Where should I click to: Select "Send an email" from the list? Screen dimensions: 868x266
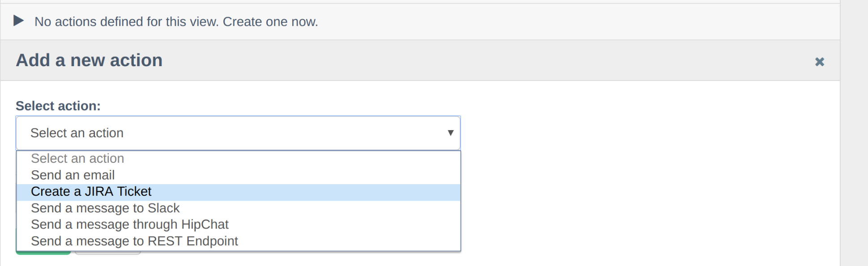[73, 175]
